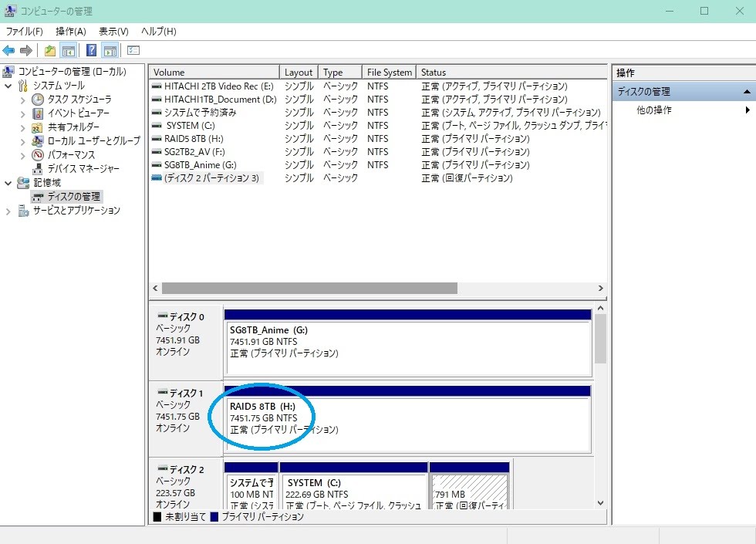Toggle Show/Hide Console Tree toolbar icon
This screenshot has width=756, height=544.
[68, 51]
